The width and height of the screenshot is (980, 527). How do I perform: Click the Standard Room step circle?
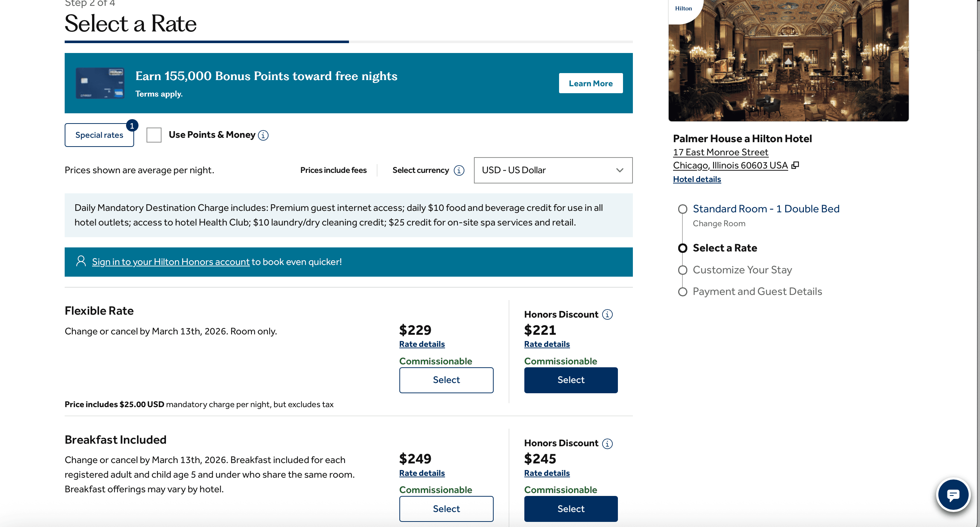[x=683, y=209]
